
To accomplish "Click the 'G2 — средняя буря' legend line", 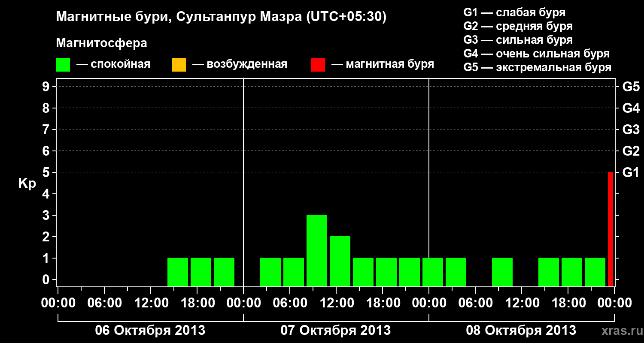I will 518,26.
